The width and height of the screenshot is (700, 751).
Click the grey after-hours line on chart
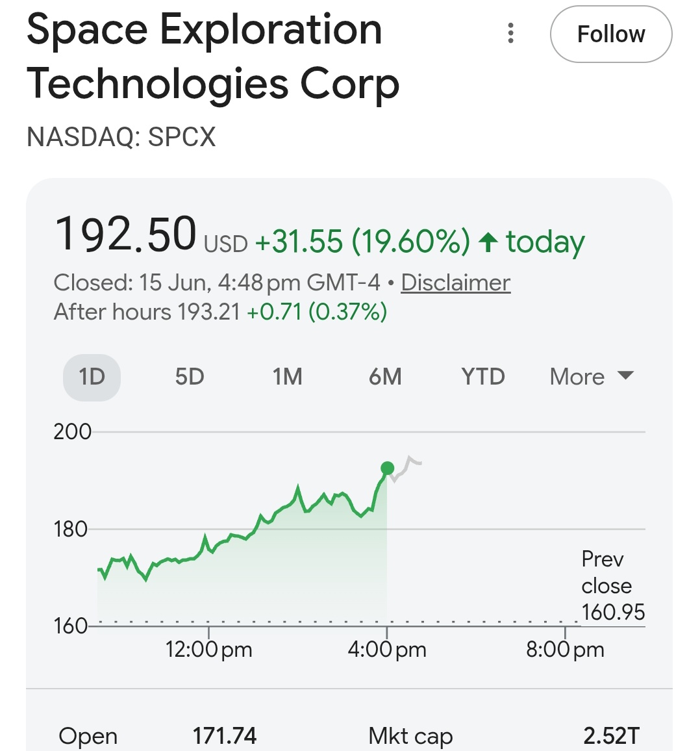pos(406,468)
